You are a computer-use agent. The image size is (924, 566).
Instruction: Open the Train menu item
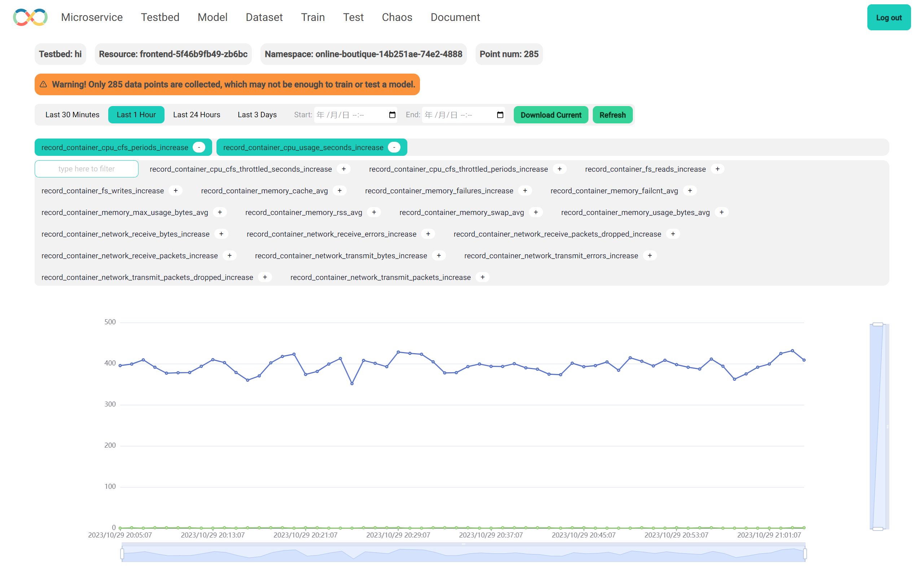pyautogui.click(x=313, y=17)
